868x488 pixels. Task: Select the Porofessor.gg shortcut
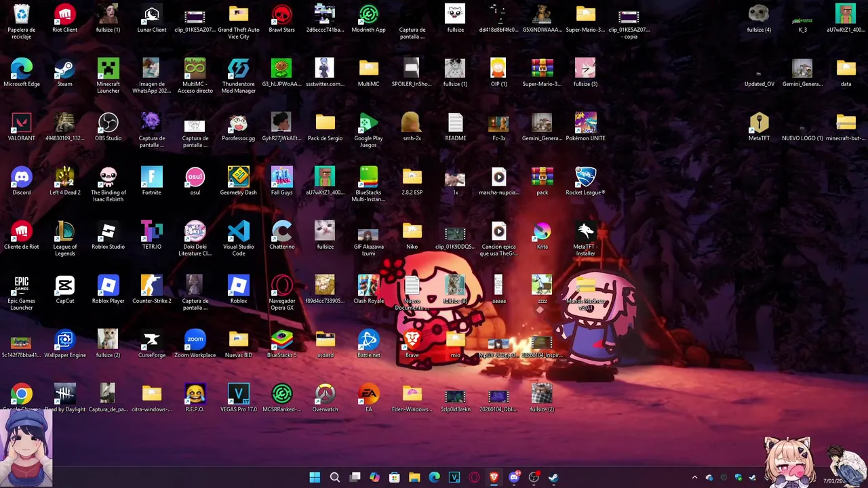(x=239, y=123)
